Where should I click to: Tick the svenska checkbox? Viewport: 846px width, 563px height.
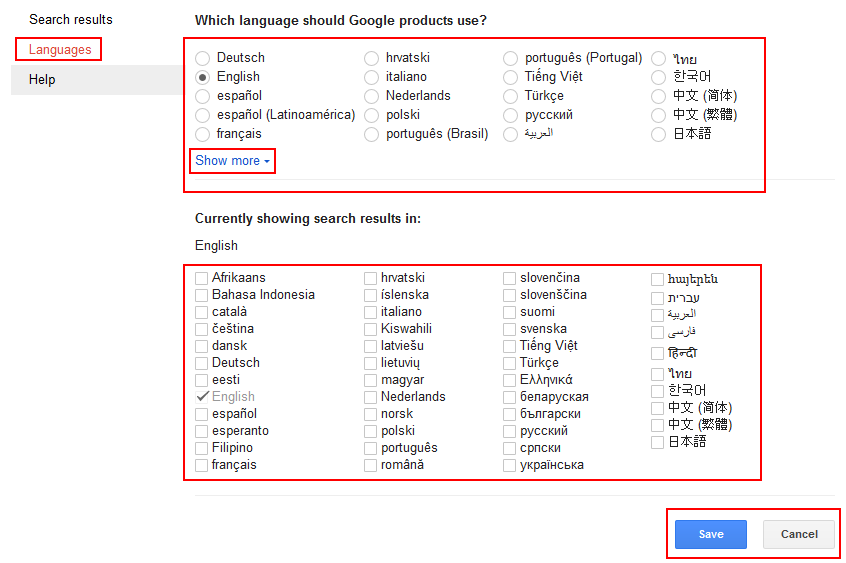[x=509, y=329]
